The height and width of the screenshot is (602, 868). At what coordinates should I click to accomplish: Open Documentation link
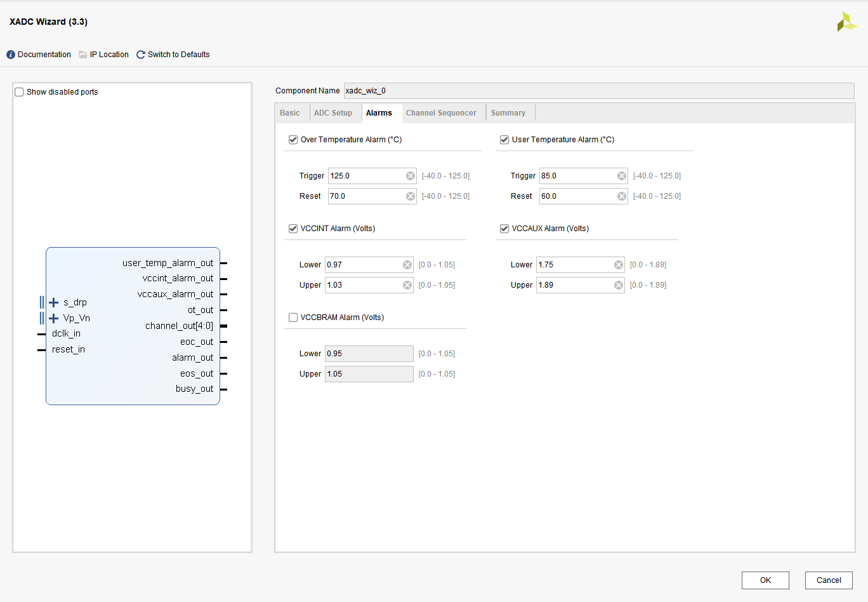click(44, 55)
